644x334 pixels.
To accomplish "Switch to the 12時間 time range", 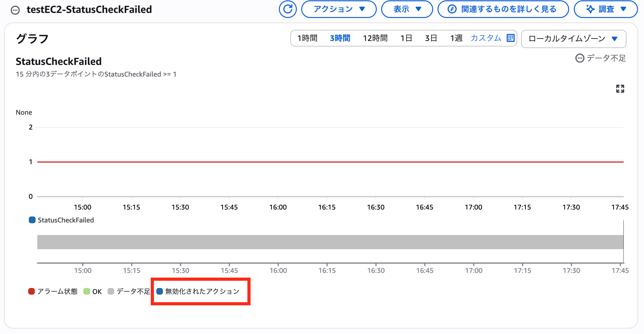I will (x=375, y=38).
